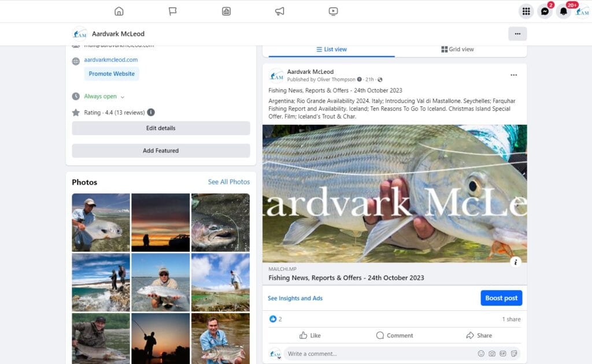
Task: Open the Pages flag icon
Action: pyautogui.click(x=172, y=12)
